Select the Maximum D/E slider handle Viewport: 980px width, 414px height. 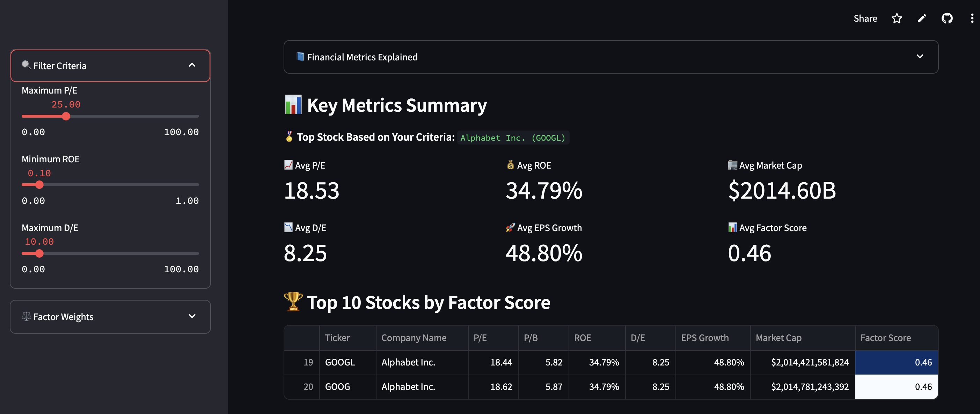pos(39,253)
